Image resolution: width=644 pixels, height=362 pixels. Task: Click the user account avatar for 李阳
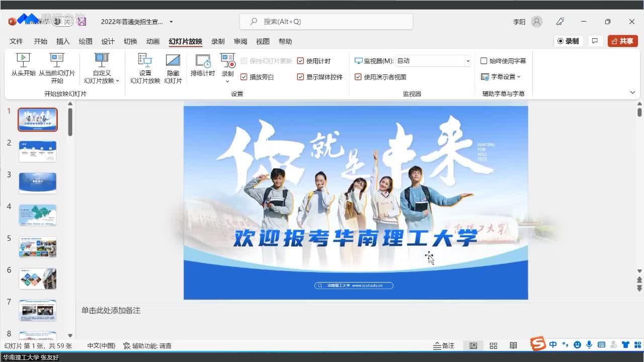[x=537, y=22]
